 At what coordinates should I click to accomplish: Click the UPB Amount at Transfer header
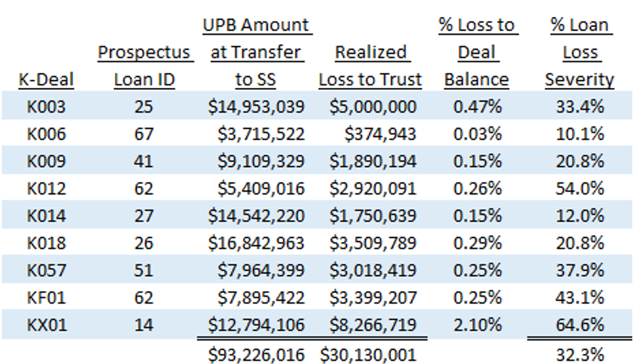[256, 53]
